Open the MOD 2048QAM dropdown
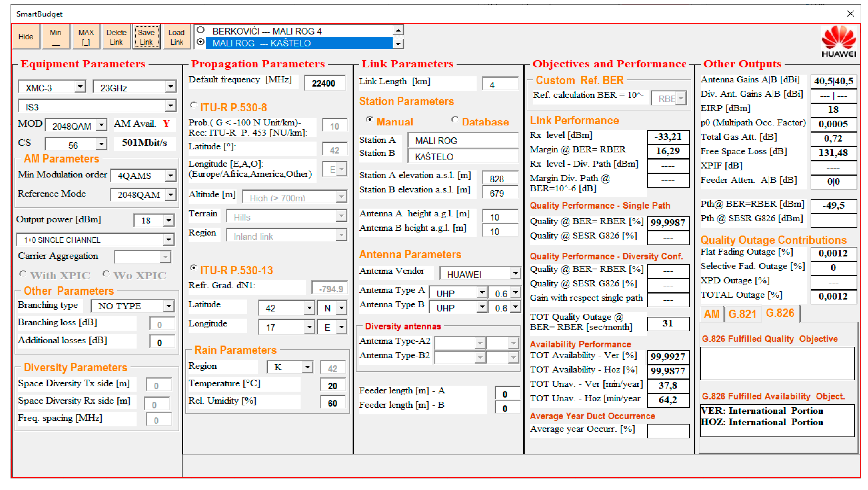Image resolution: width=868 pixels, height=490 pixels. (101, 126)
